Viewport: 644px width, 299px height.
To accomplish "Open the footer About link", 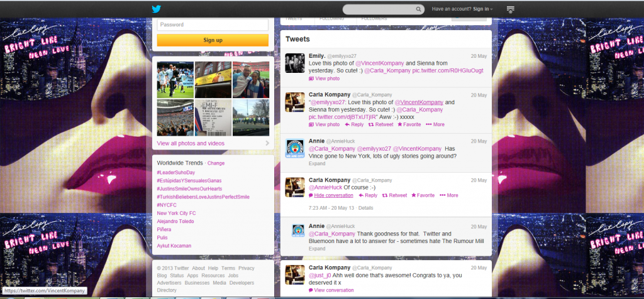I will 198,268.
